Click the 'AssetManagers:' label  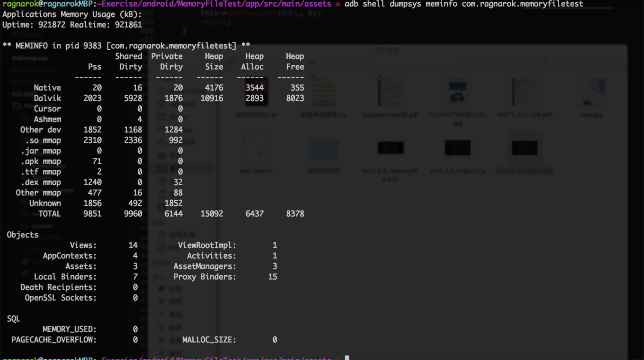point(205,266)
